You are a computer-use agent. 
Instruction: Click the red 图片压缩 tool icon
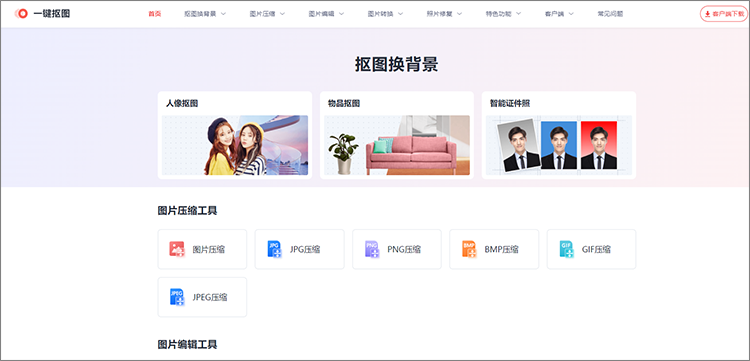[177, 249]
